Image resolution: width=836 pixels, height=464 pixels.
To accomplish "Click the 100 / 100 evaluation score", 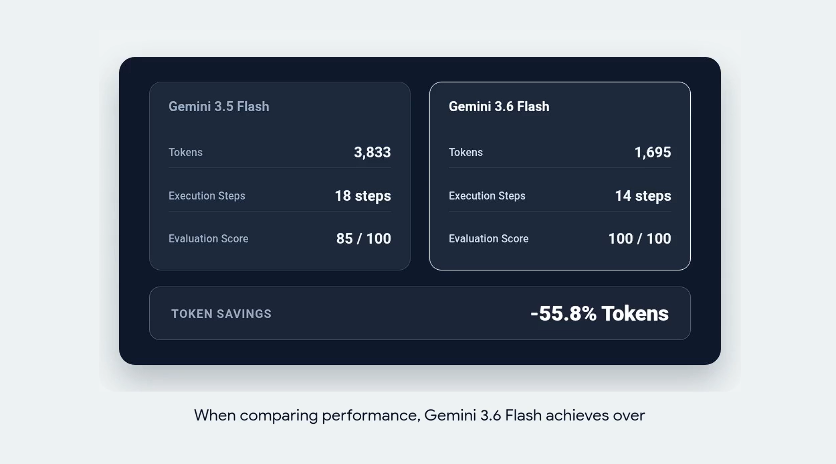I will (x=640, y=239).
